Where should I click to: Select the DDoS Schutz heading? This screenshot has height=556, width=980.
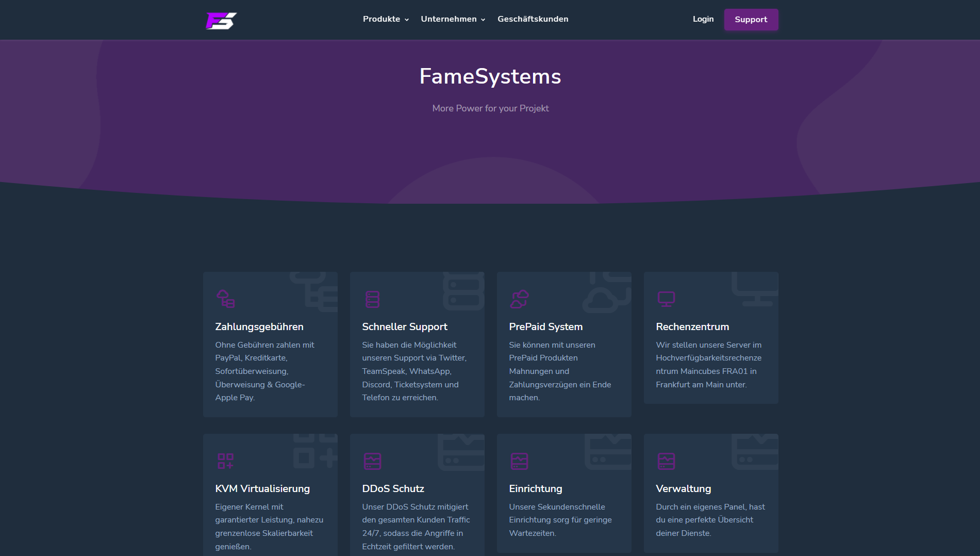click(x=393, y=488)
